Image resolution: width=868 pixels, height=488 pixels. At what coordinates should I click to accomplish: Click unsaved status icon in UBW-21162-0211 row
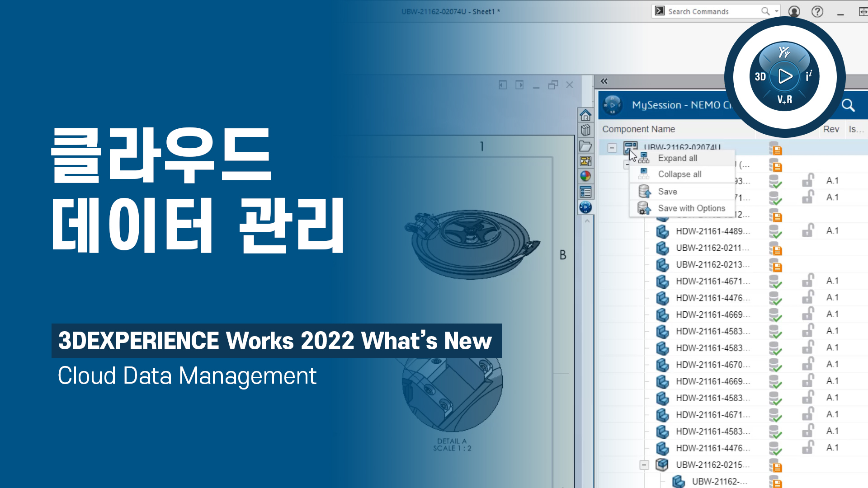[775, 249]
